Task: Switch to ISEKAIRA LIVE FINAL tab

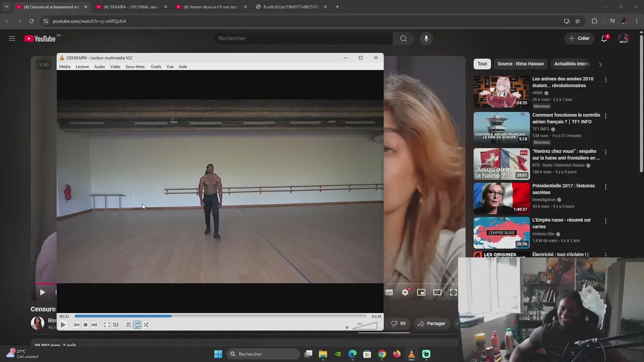Action: click(x=131, y=7)
